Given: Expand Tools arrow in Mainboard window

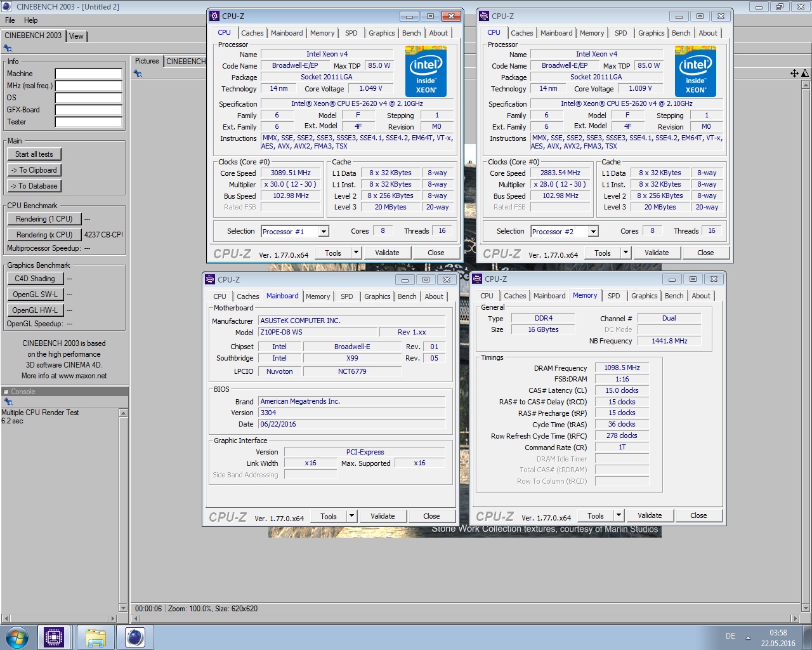Looking at the screenshot, I should 351,516.
